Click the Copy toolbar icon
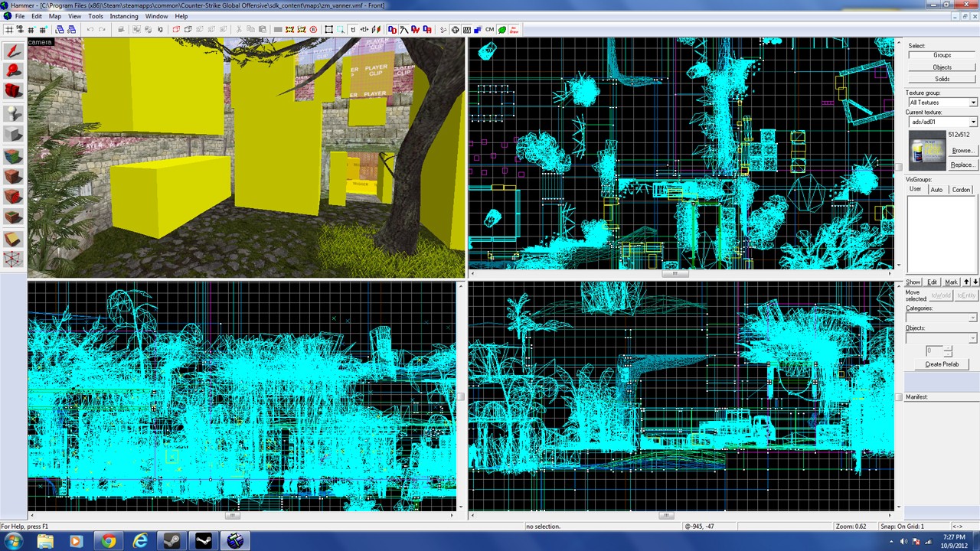The width and height of the screenshot is (980, 551). coord(250,30)
